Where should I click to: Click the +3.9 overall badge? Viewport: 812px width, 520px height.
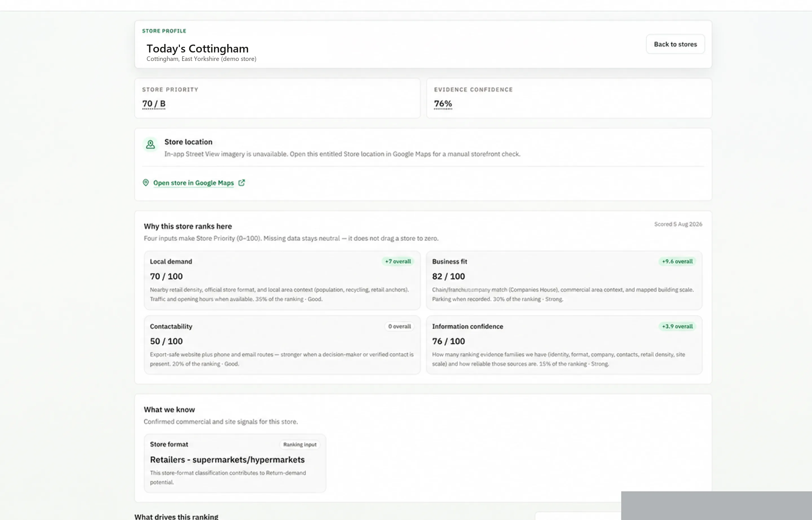[677, 326]
